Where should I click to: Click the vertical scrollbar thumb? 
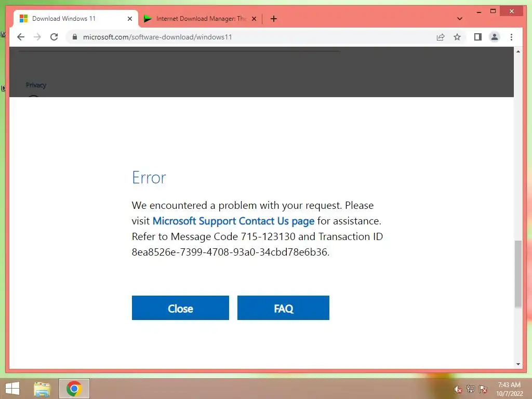[518, 274]
